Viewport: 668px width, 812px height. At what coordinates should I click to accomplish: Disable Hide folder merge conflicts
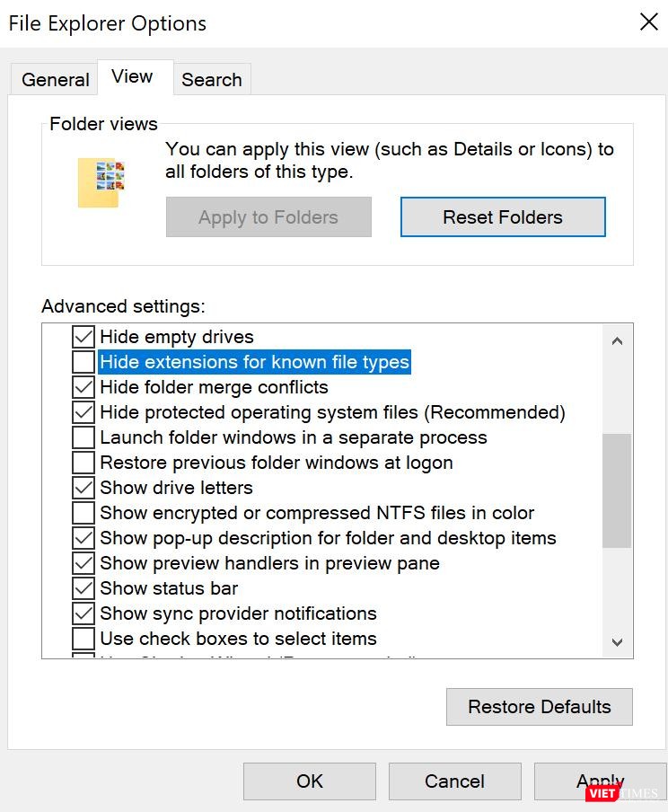82,386
